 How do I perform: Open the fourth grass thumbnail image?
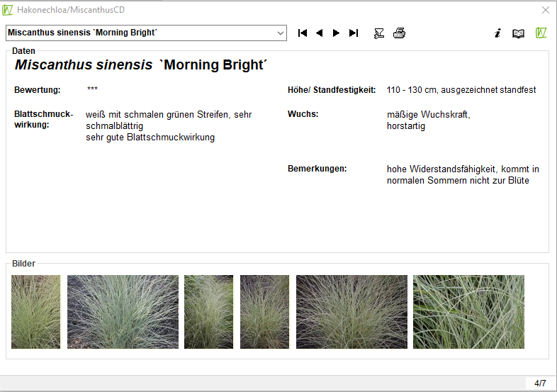pyautogui.click(x=264, y=312)
